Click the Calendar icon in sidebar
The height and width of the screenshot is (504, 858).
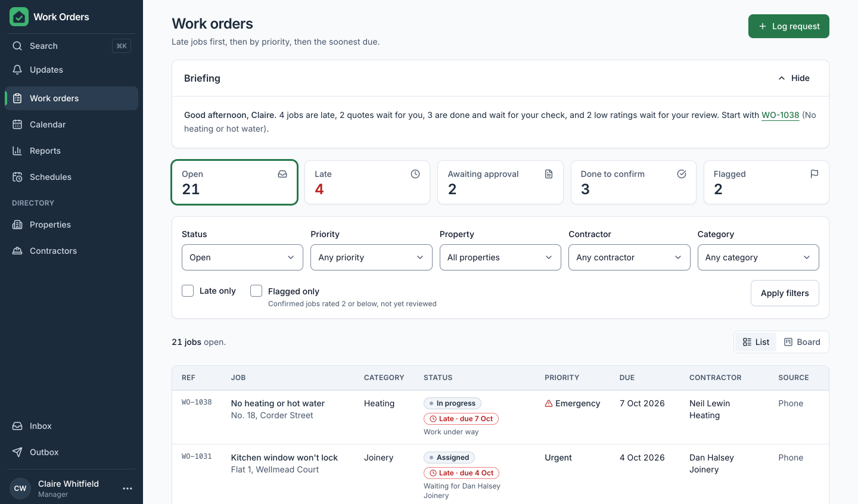pos(17,125)
